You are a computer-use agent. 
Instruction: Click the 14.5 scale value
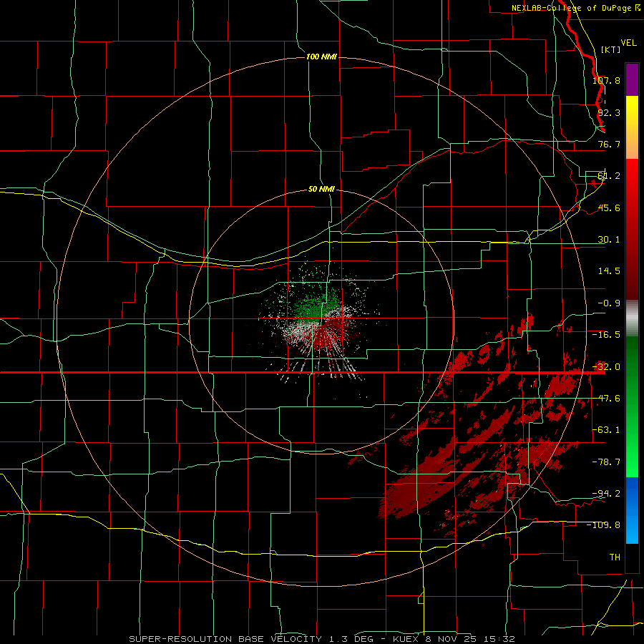pyautogui.click(x=609, y=270)
